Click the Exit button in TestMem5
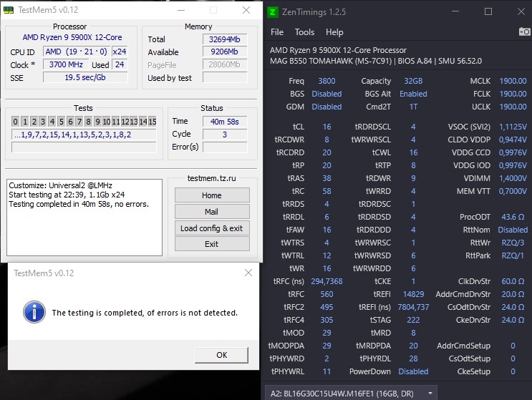 tap(212, 244)
